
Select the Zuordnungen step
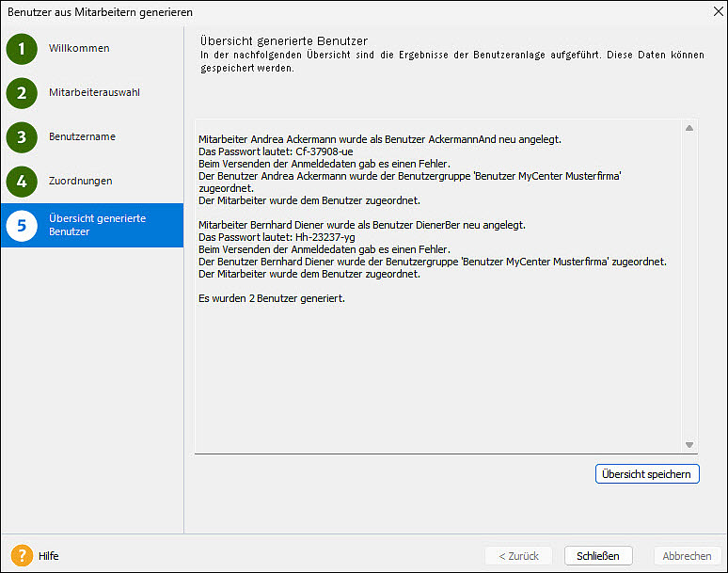pos(80,181)
